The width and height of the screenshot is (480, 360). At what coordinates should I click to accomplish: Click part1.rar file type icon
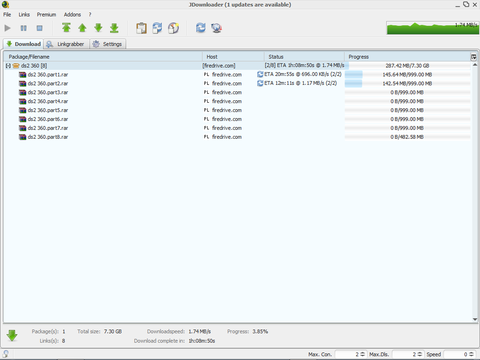22,75
